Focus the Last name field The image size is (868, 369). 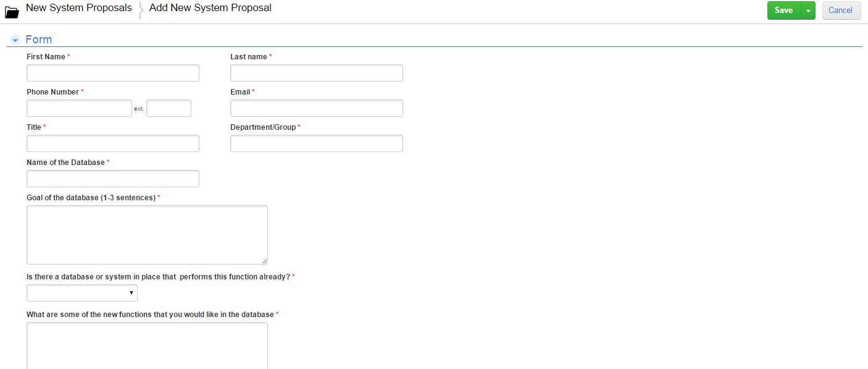pyautogui.click(x=317, y=73)
